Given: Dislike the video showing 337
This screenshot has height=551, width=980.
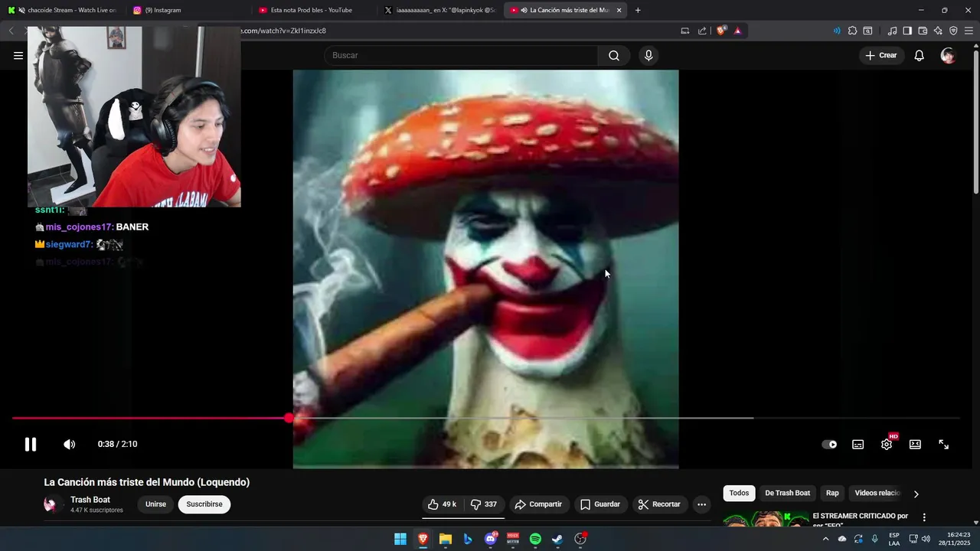Looking at the screenshot, I should click(484, 504).
